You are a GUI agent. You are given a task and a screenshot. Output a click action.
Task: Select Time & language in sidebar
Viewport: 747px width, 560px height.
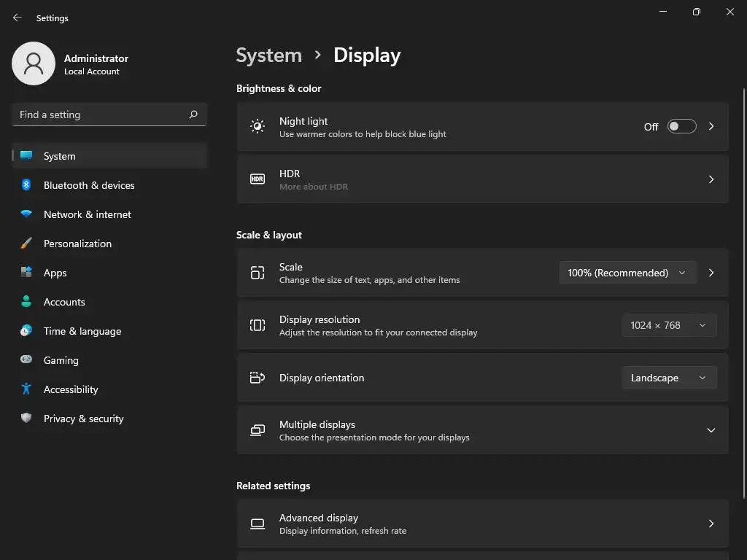point(82,331)
